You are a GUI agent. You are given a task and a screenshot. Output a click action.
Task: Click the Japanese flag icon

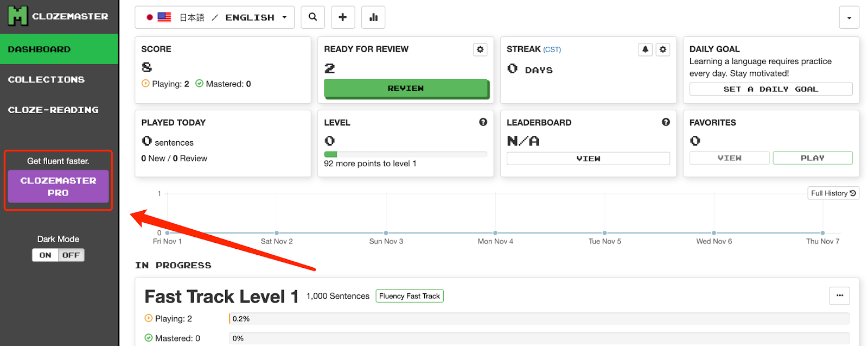click(x=150, y=17)
